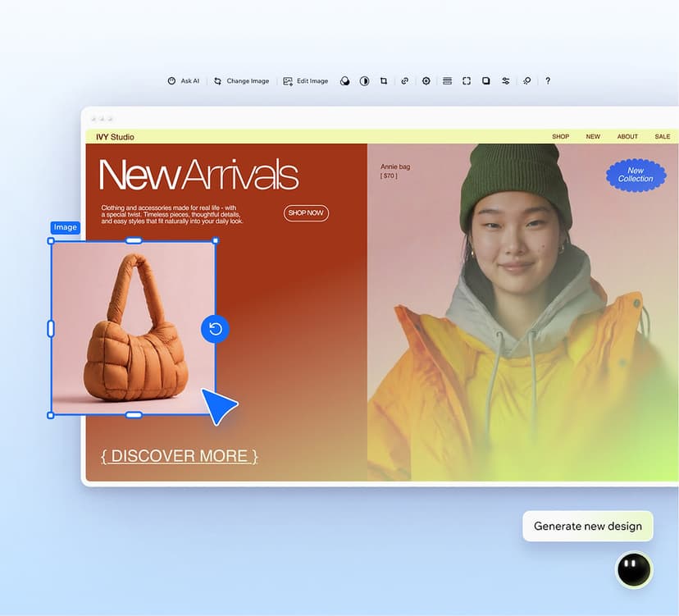Open the Edit Image option
This screenshot has height=616, width=679.
coord(305,81)
